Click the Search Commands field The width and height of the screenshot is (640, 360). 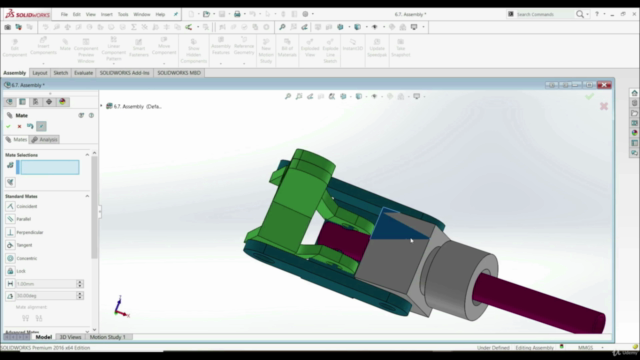pos(544,14)
